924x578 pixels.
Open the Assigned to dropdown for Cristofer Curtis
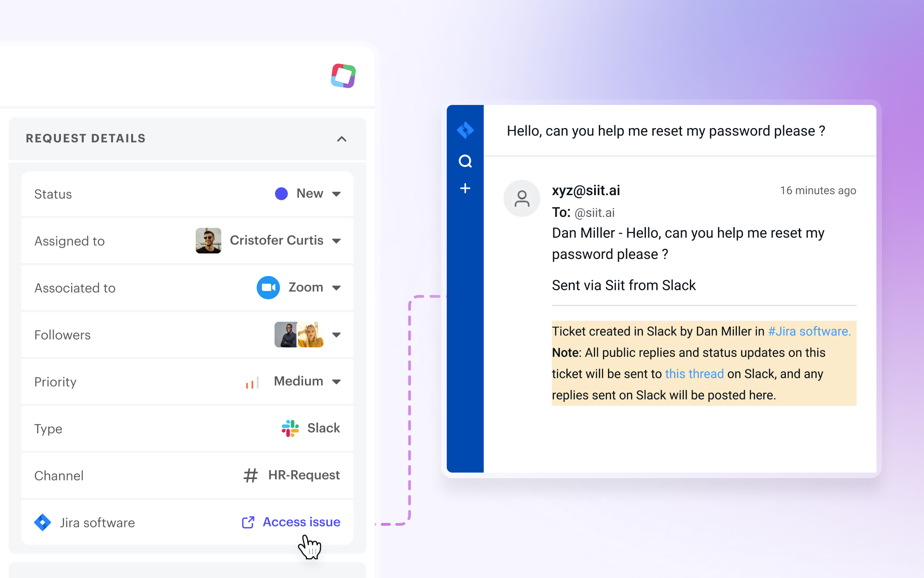336,240
